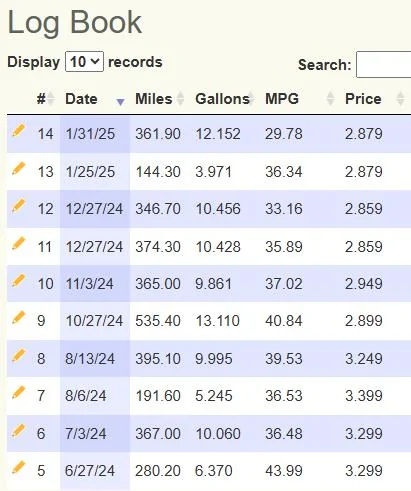This screenshot has width=411, height=491.
Task: Edit the 8/13/24 fill-up record
Action: pos(19,355)
